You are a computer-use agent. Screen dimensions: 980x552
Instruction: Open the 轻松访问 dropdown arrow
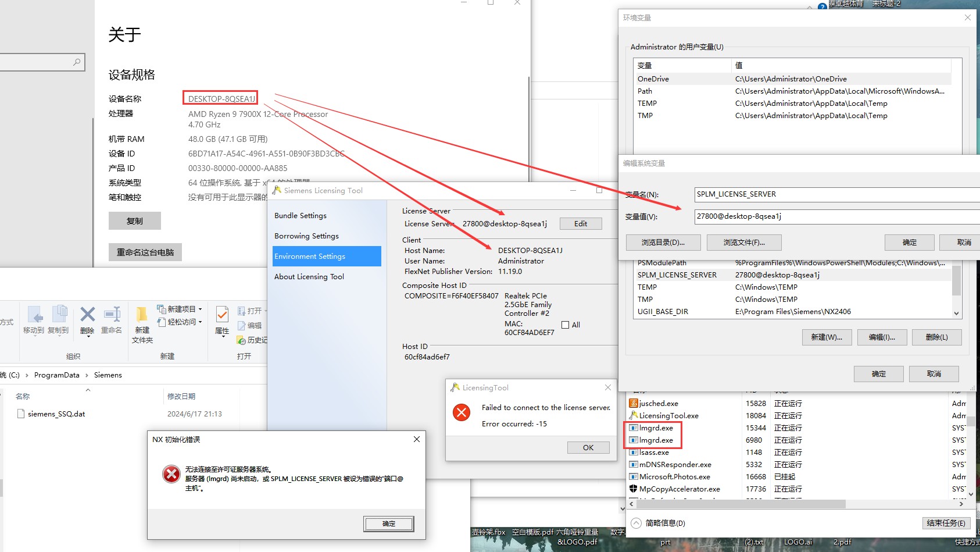[201, 322]
